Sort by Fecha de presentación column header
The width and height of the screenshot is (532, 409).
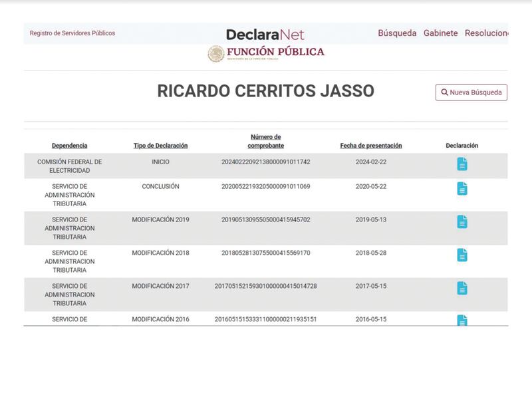(371, 146)
